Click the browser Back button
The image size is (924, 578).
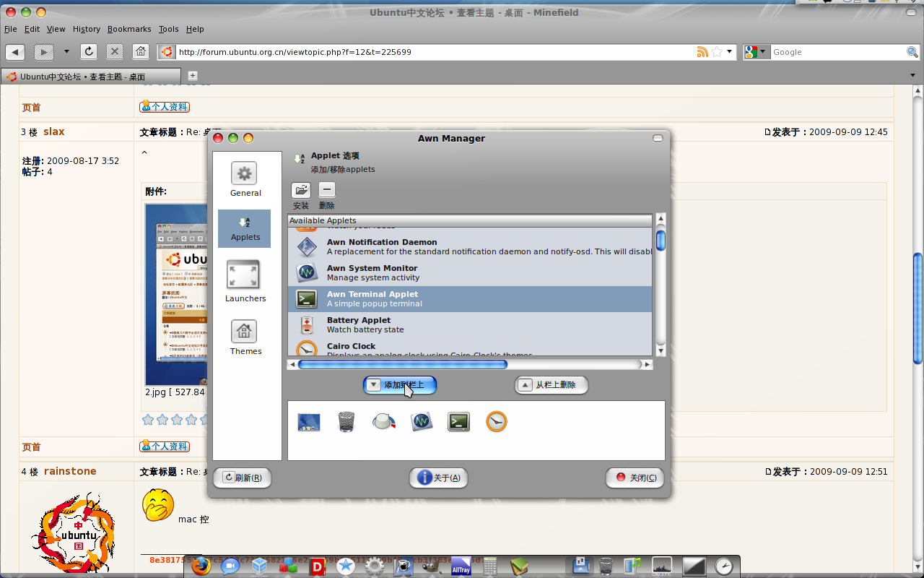point(15,52)
